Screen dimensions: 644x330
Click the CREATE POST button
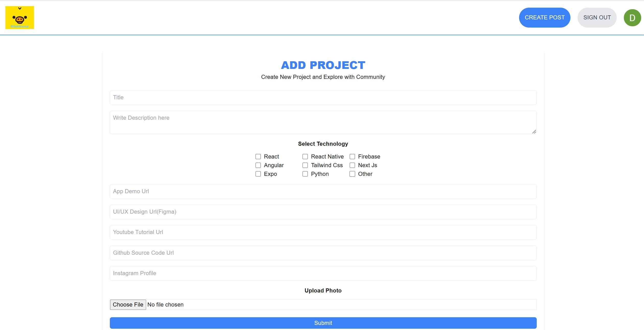click(544, 18)
